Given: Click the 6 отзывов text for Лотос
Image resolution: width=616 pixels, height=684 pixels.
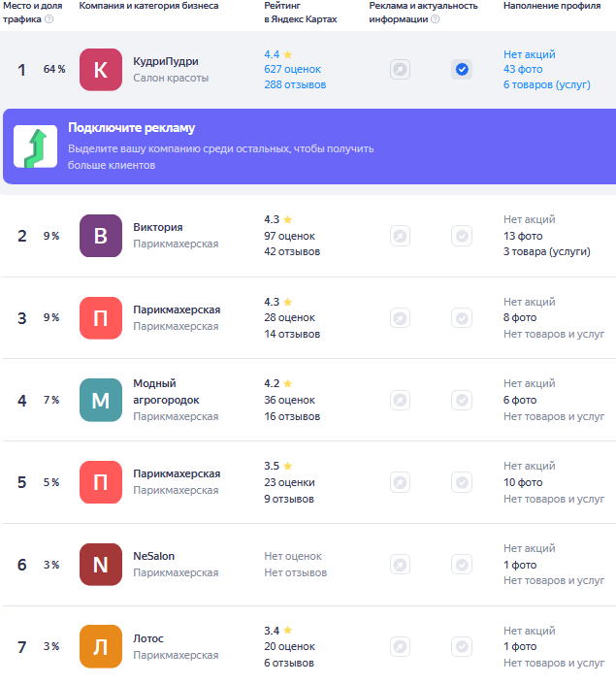Looking at the screenshot, I should point(289,663).
